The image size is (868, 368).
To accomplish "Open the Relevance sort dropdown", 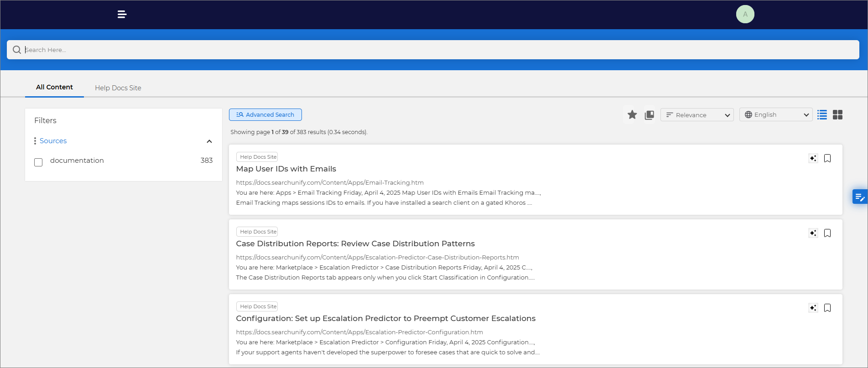I will 697,115.
